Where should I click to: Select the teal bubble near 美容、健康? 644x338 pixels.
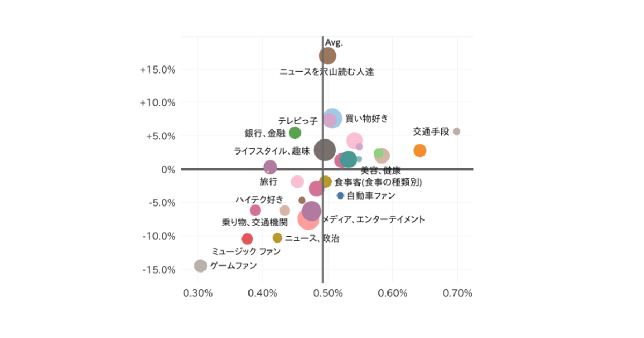click(348, 159)
